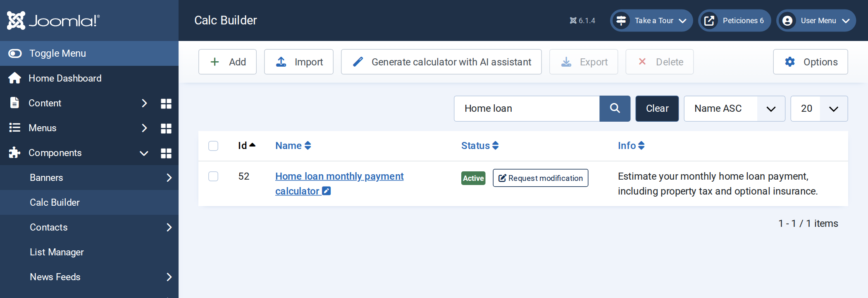Click the Delete button

click(660, 62)
